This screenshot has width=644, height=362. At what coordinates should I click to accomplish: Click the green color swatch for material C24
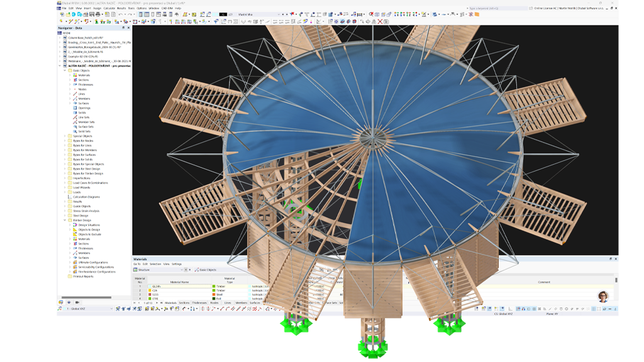(x=213, y=290)
